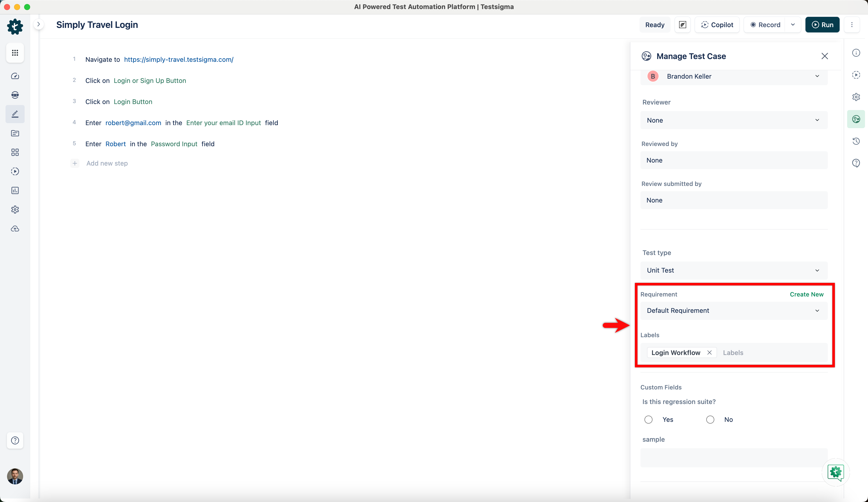Open the Copilot button

(x=717, y=25)
